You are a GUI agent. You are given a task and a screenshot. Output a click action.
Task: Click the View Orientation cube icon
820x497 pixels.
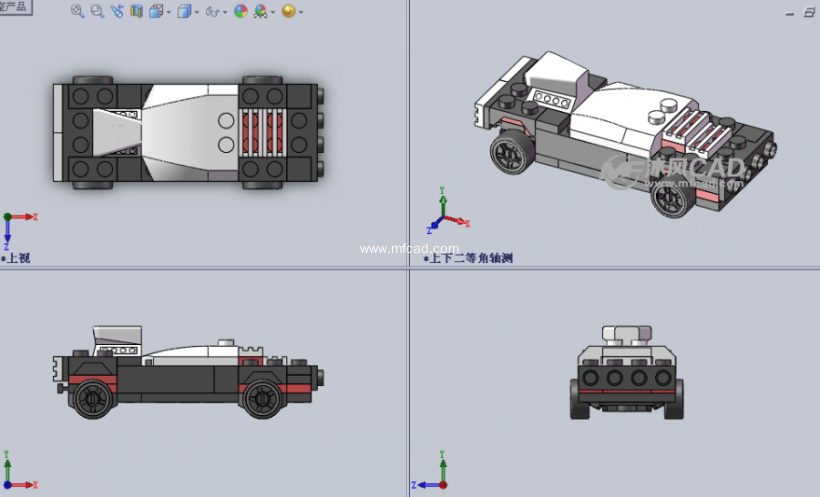(x=156, y=12)
